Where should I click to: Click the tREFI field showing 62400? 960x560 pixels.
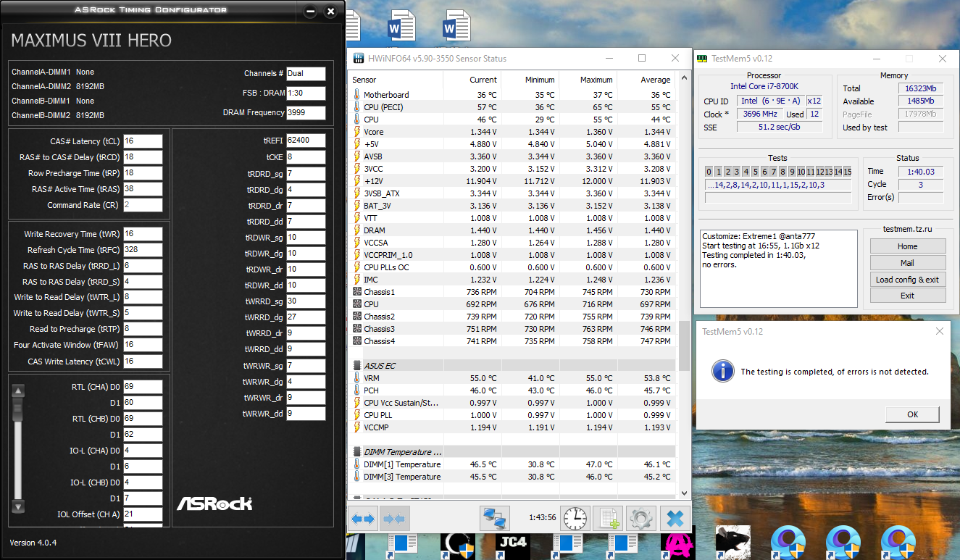(x=306, y=141)
